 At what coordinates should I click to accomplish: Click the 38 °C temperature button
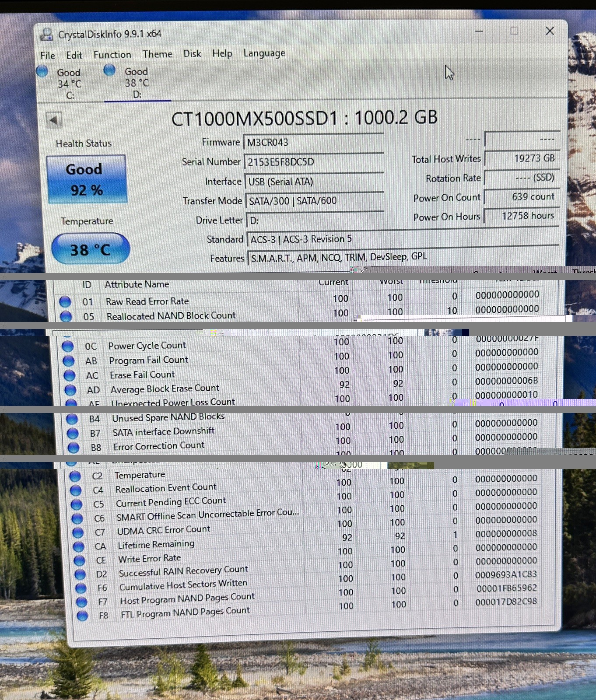[x=91, y=249]
